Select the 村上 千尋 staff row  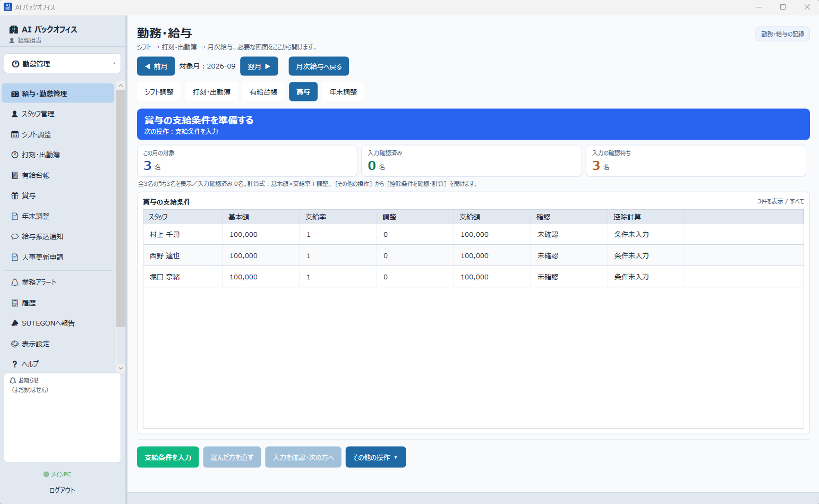(473, 234)
